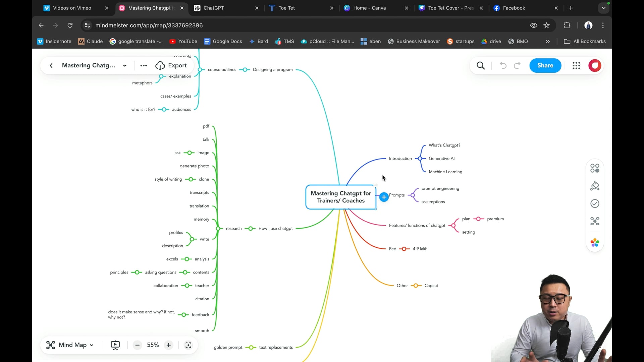Open the apps grid launcher

576,66
